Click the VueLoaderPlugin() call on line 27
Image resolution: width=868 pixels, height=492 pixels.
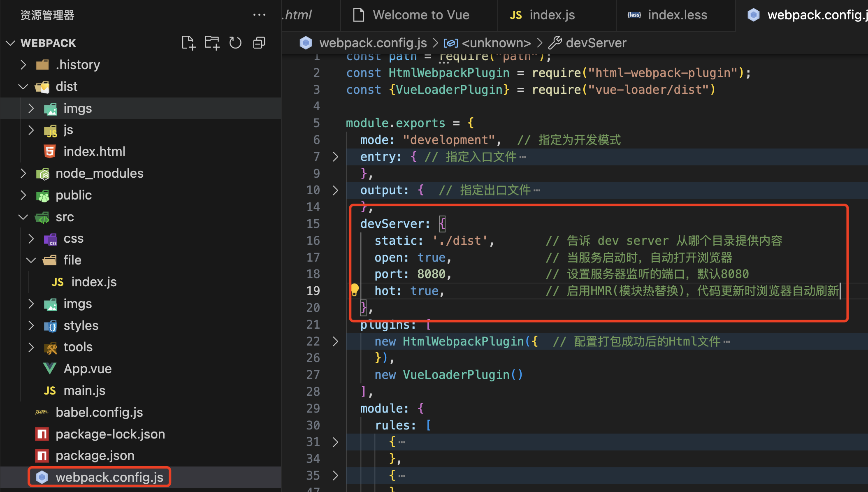click(x=463, y=375)
